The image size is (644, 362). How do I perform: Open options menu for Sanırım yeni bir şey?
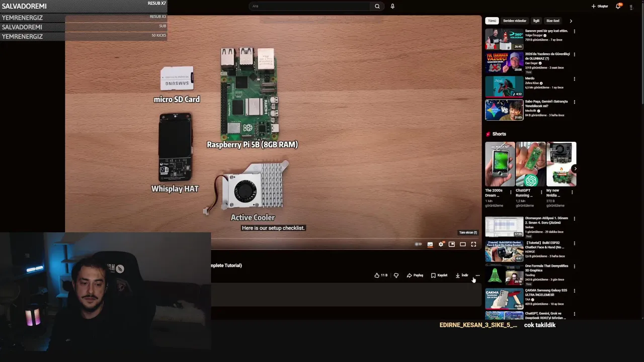[574, 32]
